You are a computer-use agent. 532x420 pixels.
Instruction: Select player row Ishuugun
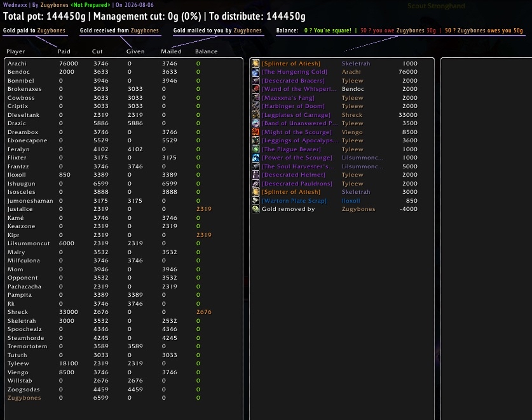(x=123, y=184)
